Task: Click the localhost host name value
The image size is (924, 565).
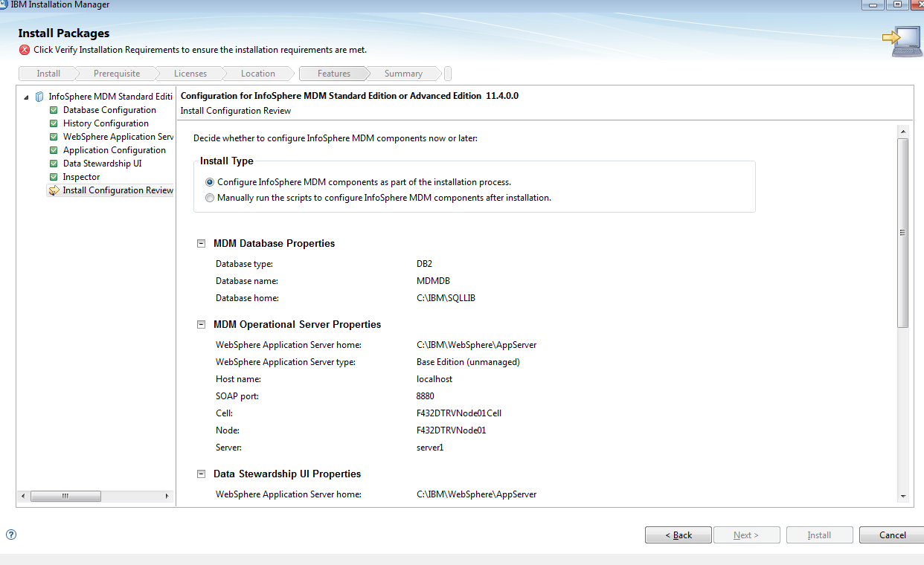Action: (434, 379)
